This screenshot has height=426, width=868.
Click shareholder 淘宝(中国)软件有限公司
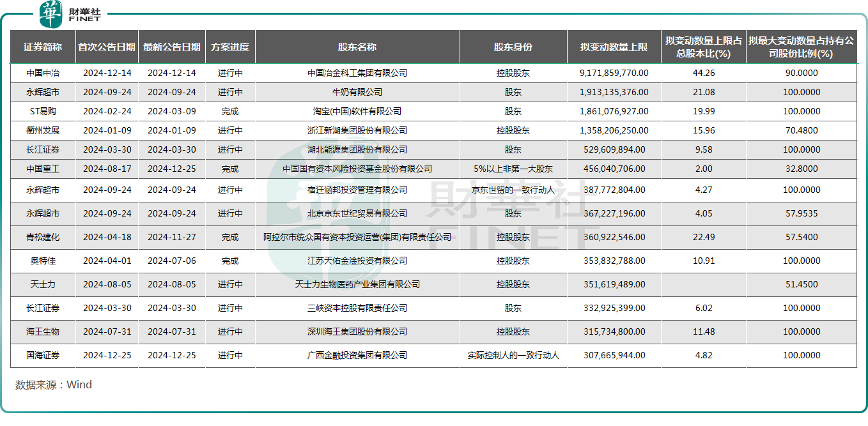click(x=357, y=111)
